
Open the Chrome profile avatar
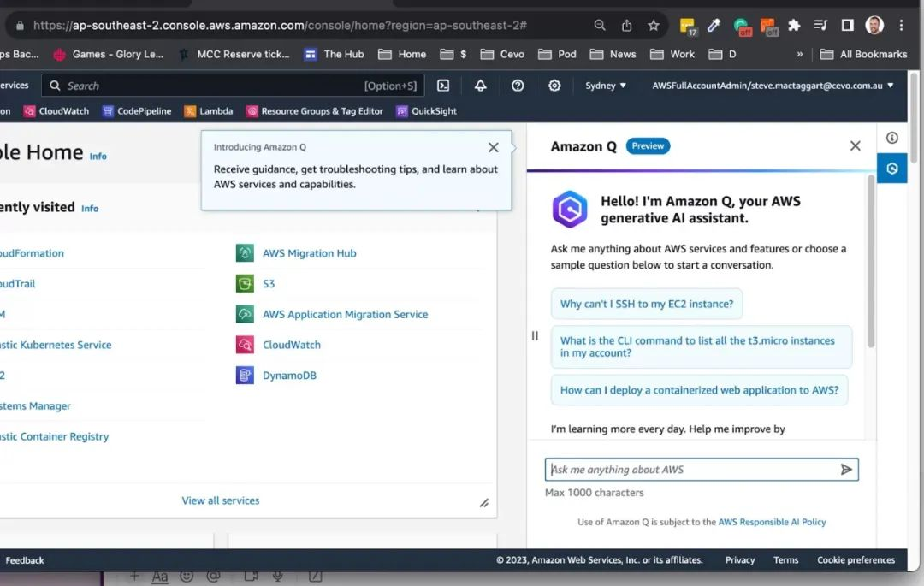(874, 26)
